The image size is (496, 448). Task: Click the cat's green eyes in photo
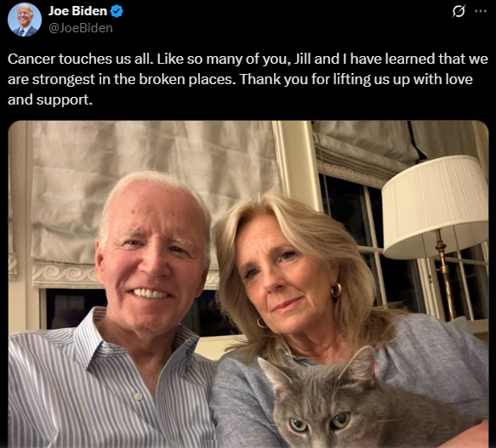point(320,422)
